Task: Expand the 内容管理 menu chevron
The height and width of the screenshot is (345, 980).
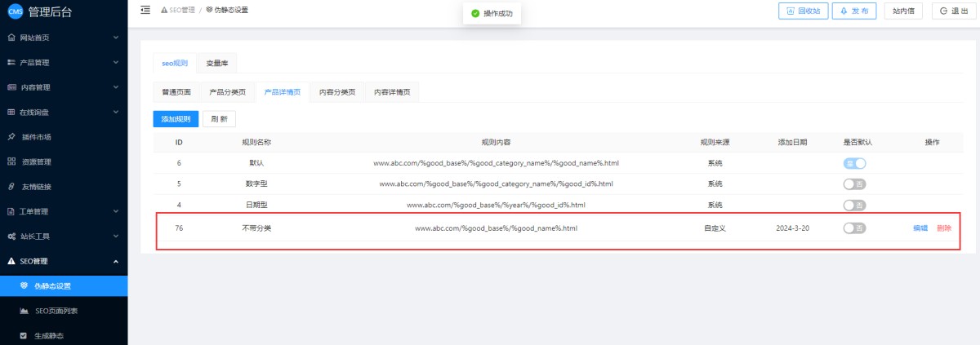Action: pyautogui.click(x=116, y=87)
